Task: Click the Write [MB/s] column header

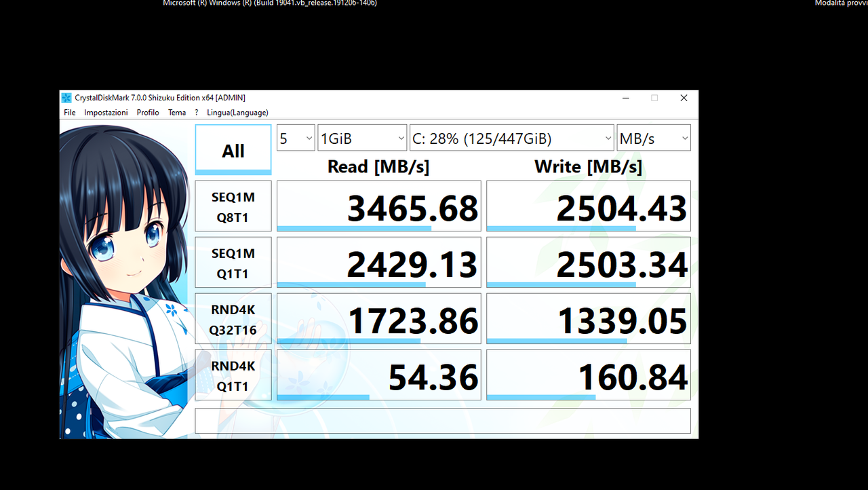Action: click(588, 166)
